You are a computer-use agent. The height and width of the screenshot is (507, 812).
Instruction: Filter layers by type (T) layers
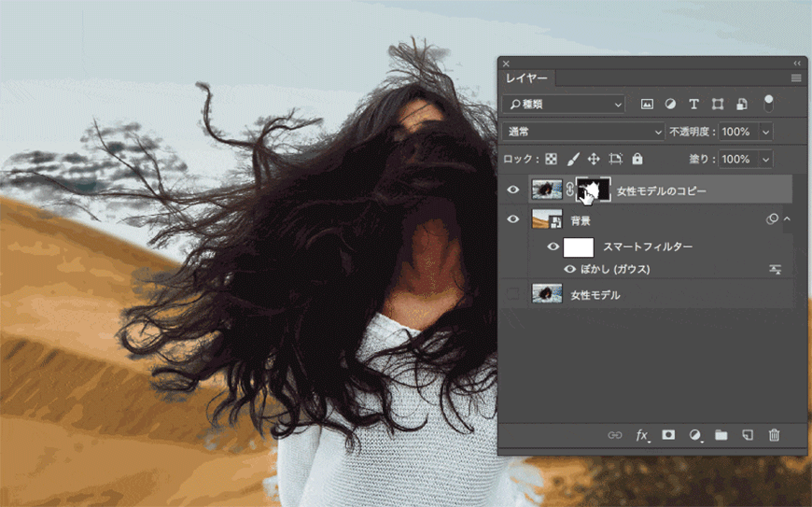coord(693,105)
